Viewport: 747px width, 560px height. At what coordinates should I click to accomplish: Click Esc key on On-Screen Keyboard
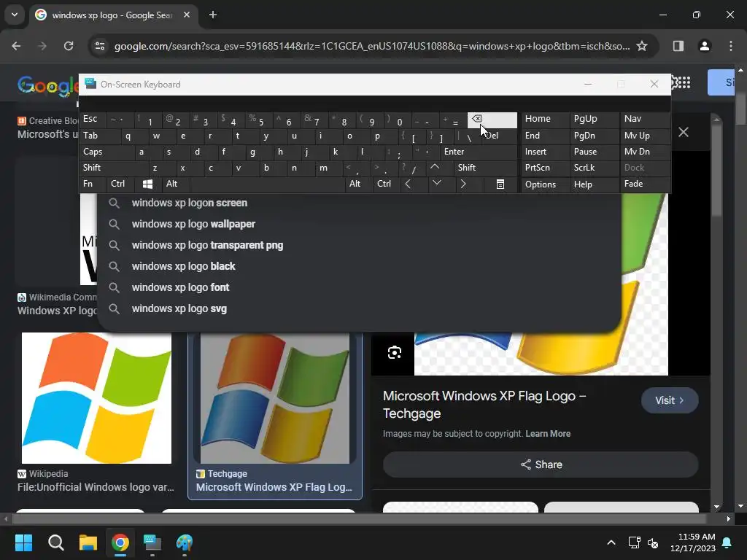tap(93, 119)
